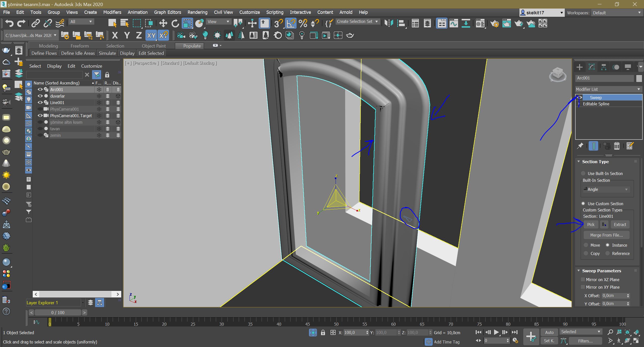Click the Merge From File button
Image resolution: width=644 pixels, height=347 pixels.
point(606,235)
